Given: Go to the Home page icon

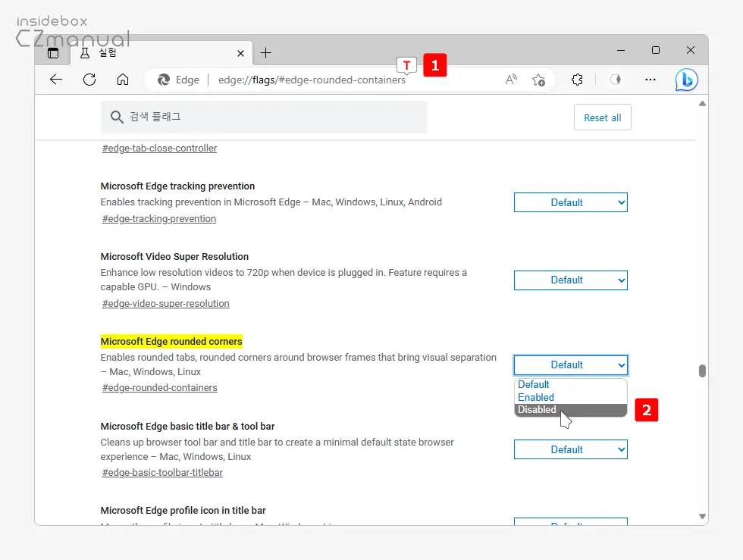Looking at the screenshot, I should (x=123, y=80).
